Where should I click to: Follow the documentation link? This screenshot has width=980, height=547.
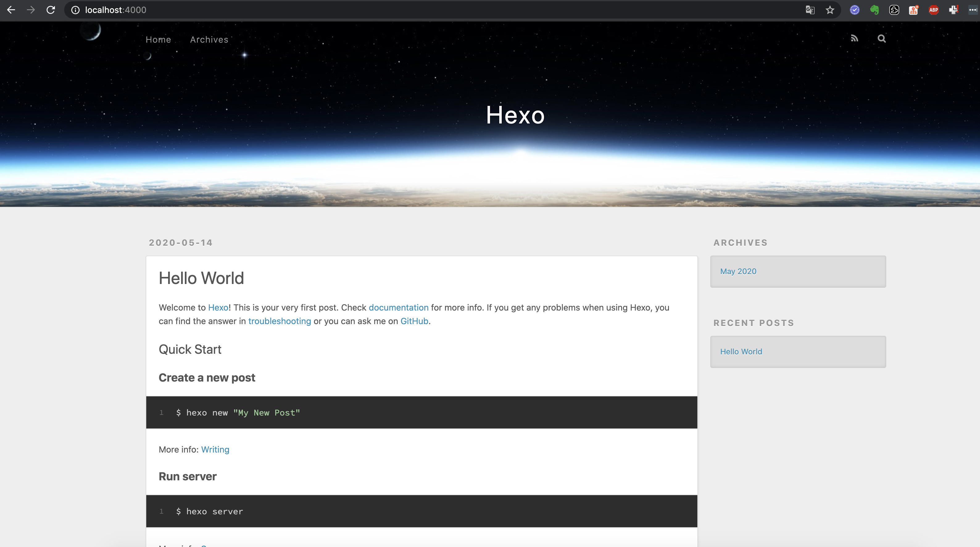[398, 307]
